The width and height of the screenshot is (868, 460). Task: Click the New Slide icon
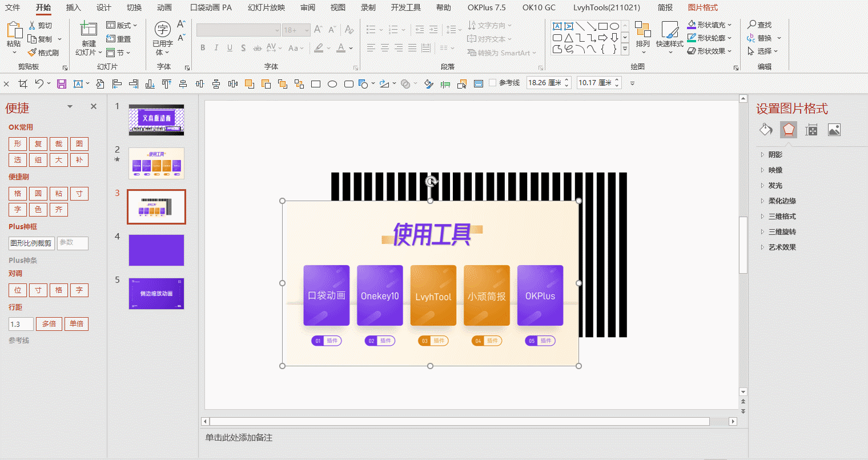89,30
